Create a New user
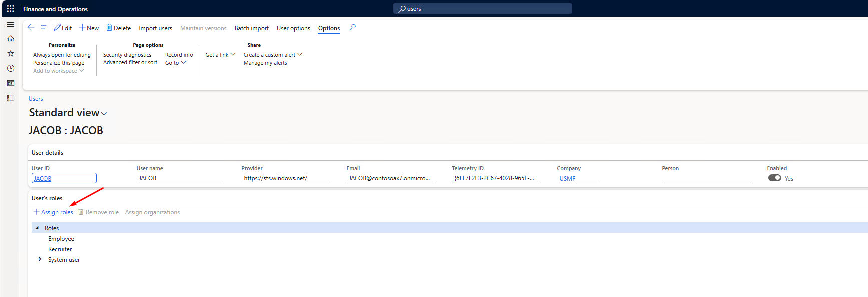The image size is (868, 297). tap(89, 28)
